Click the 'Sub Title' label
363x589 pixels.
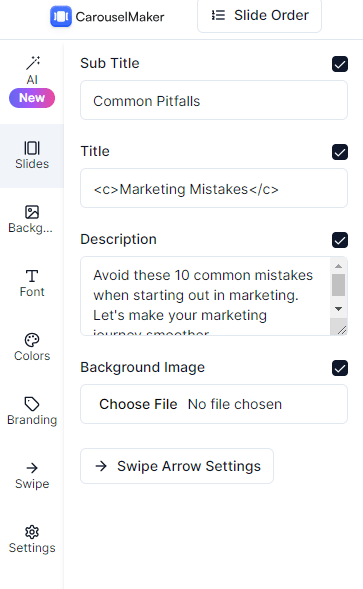coord(110,63)
